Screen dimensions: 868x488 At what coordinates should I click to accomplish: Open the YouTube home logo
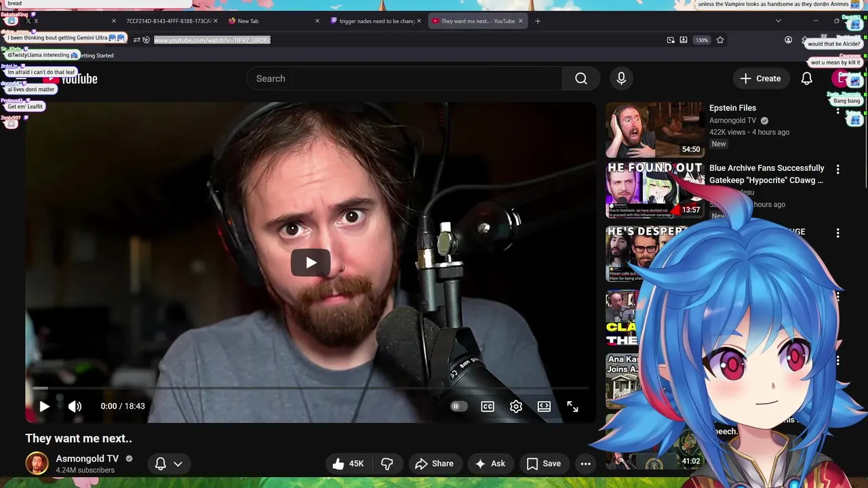click(x=71, y=79)
